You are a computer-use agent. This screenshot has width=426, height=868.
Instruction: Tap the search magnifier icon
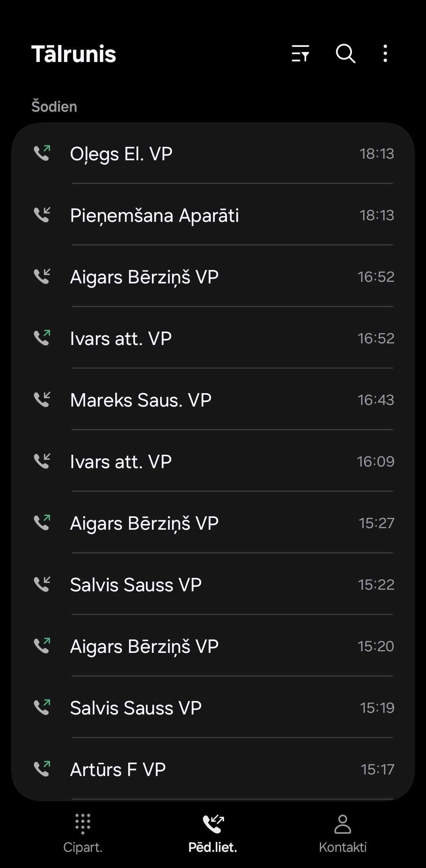346,53
